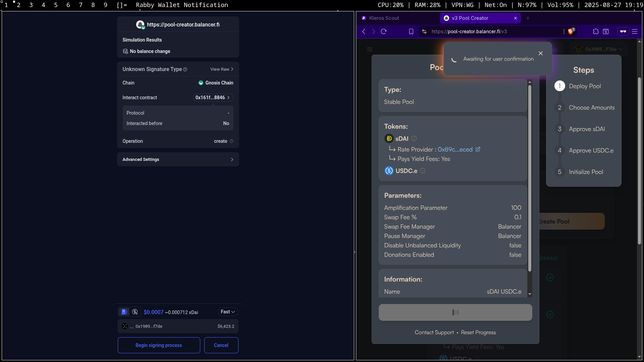Click the Stable Pool type text
This screenshot has height=362, width=644.
click(x=399, y=102)
